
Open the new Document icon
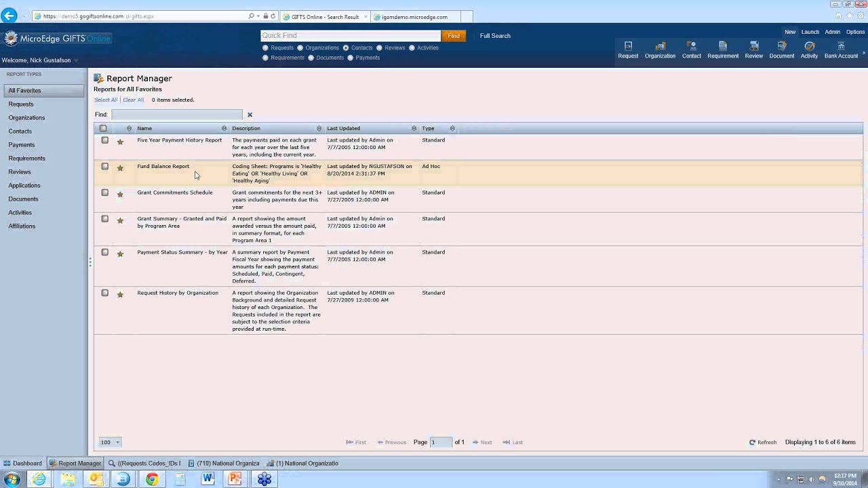[x=781, y=49]
